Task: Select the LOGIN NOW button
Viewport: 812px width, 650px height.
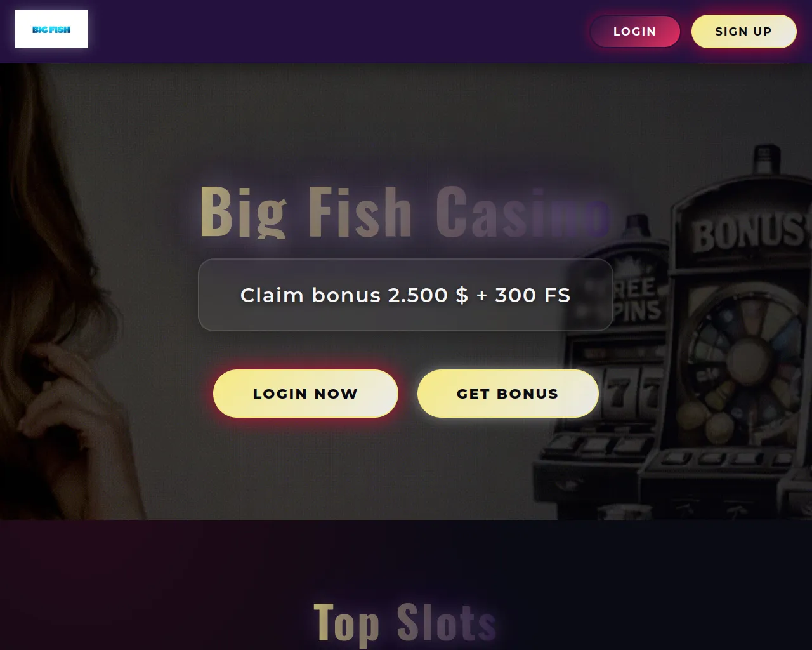Action: pyautogui.click(x=305, y=394)
